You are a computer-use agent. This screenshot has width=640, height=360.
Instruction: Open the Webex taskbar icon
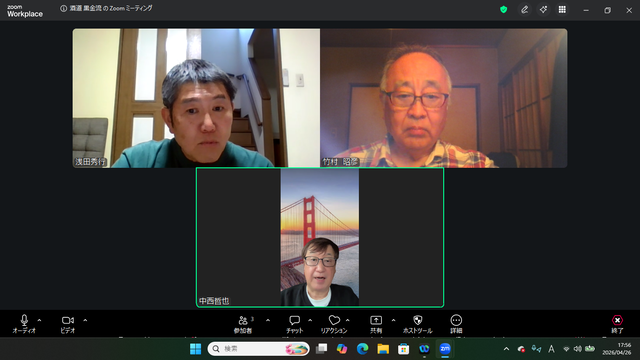point(424,349)
